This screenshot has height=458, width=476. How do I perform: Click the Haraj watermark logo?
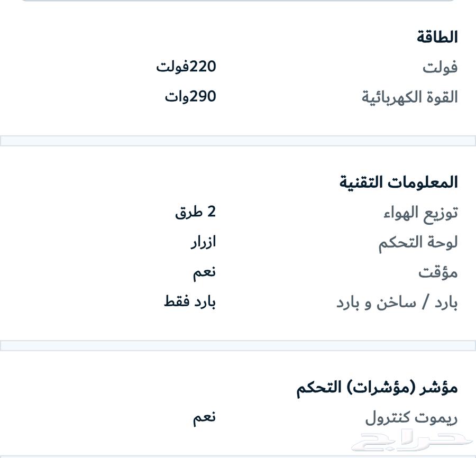tap(411, 441)
